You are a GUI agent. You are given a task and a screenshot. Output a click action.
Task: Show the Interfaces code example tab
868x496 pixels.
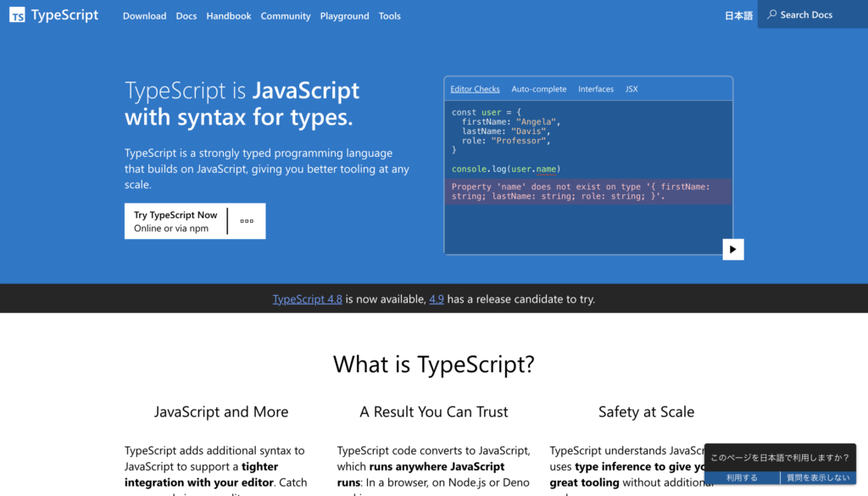click(596, 89)
